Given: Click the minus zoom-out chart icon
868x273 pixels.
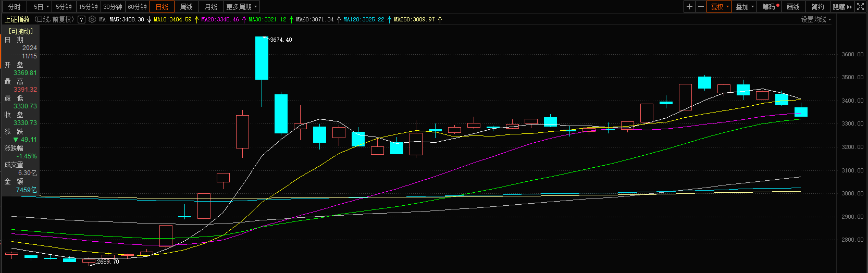Looking at the screenshot, I should pyautogui.click(x=701, y=7).
